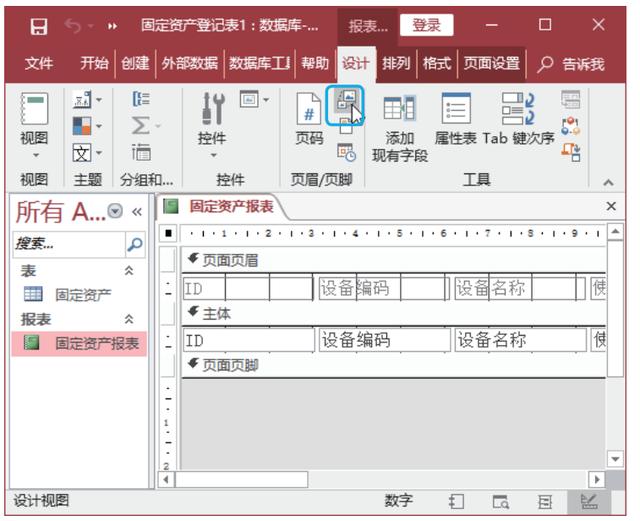Select 固定资产报表 in navigation pane
The width and height of the screenshot is (640, 521).
79,343
